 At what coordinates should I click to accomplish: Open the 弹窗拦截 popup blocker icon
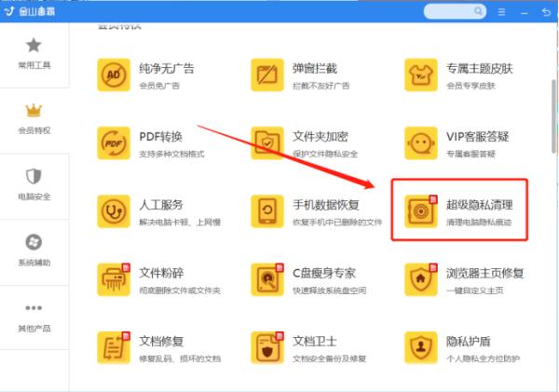267,74
